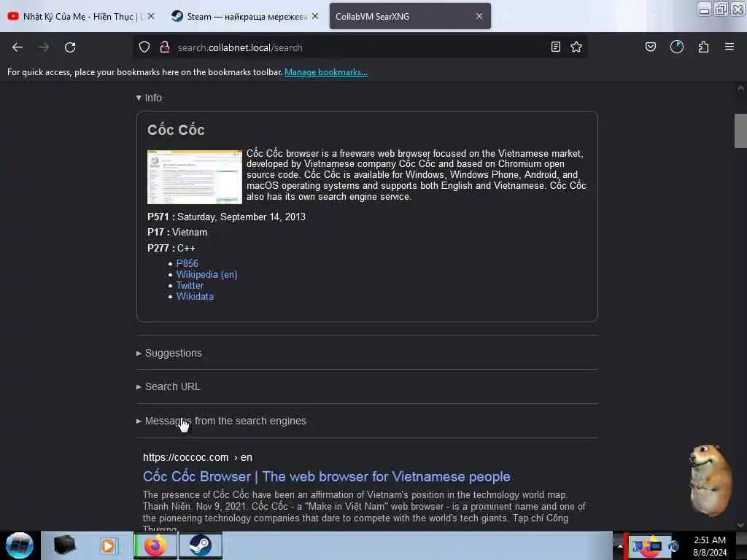Image resolution: width=747 pixels, height=560 pixels.
Task: Open the Wikipedia (en) link
Action: (206, 274)
